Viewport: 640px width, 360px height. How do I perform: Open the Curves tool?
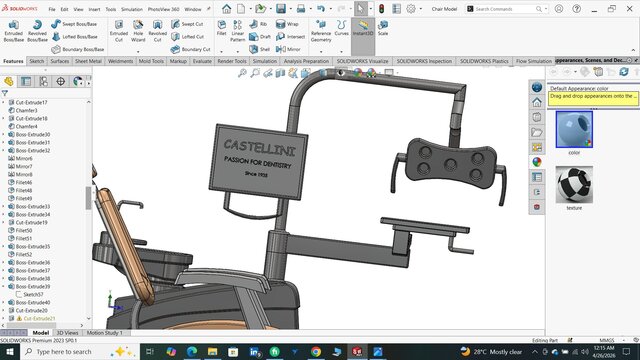[342, 28]
